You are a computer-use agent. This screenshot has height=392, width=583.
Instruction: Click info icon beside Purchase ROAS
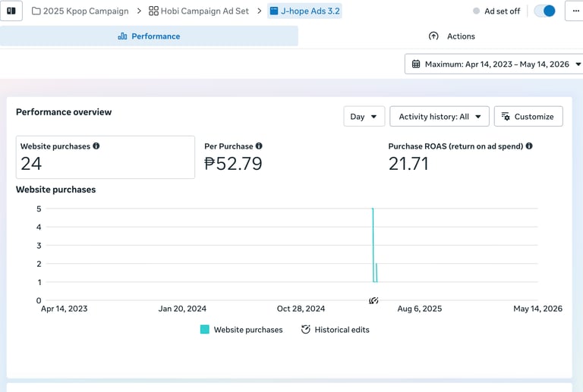point(529,146)
